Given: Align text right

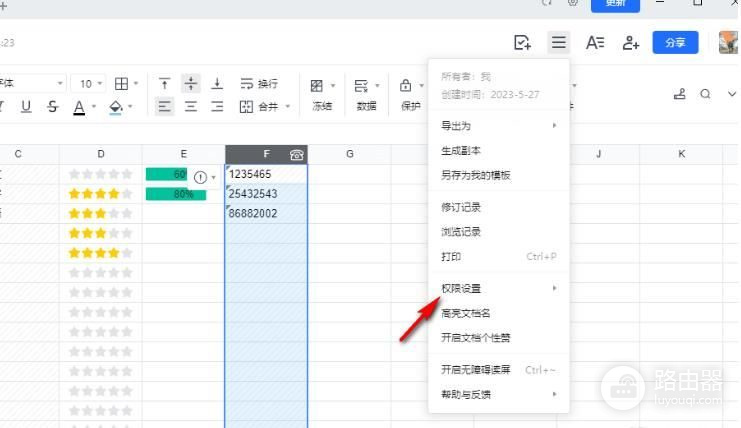Looking at the screenshot, I should [217, 106].
